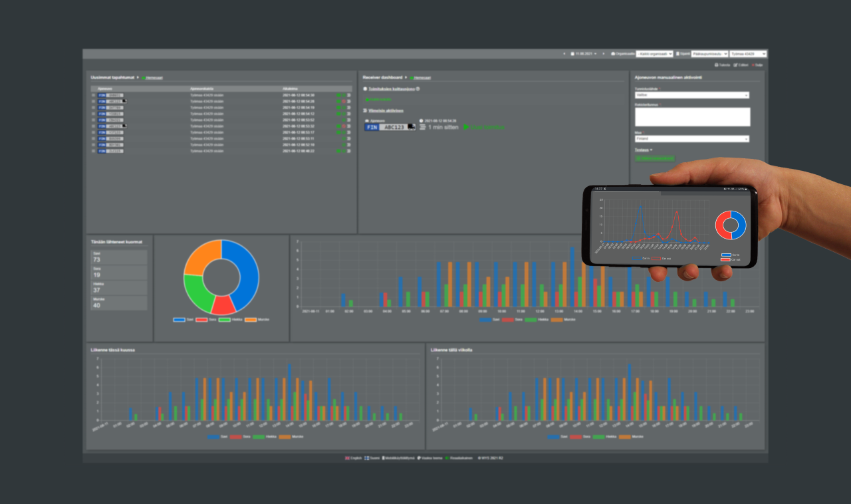Open details list icon in 08:52:10 row
Viewport: 851px width, 504px height.
349,145
